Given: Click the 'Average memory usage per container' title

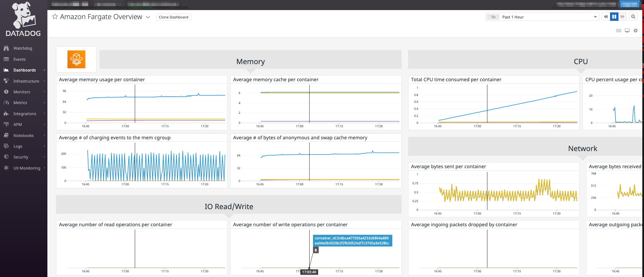Looking at the screenshot, I should pos(102,80).
